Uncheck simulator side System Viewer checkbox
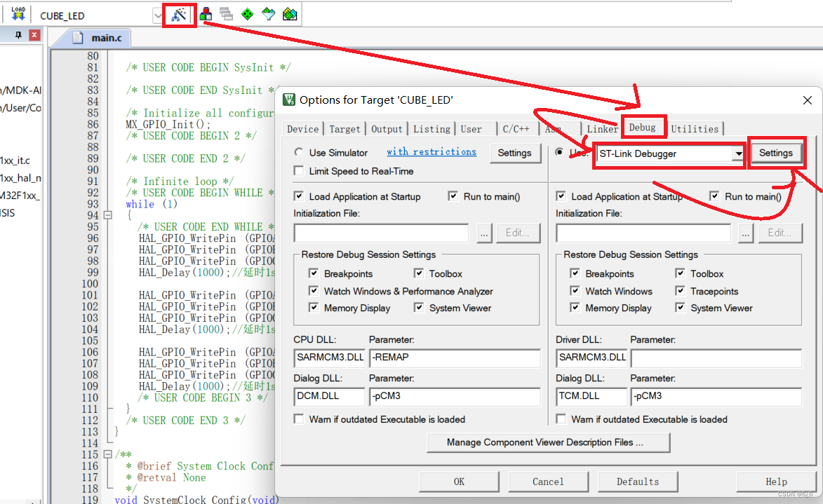The height and width of the screenshot is (504, 823). [419, 307]
